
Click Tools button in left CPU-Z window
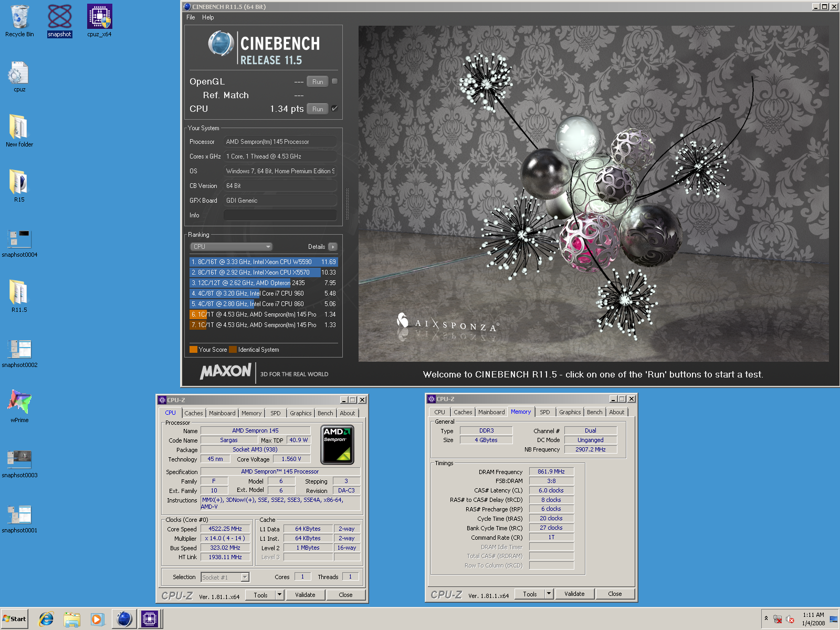click(260, 595)
